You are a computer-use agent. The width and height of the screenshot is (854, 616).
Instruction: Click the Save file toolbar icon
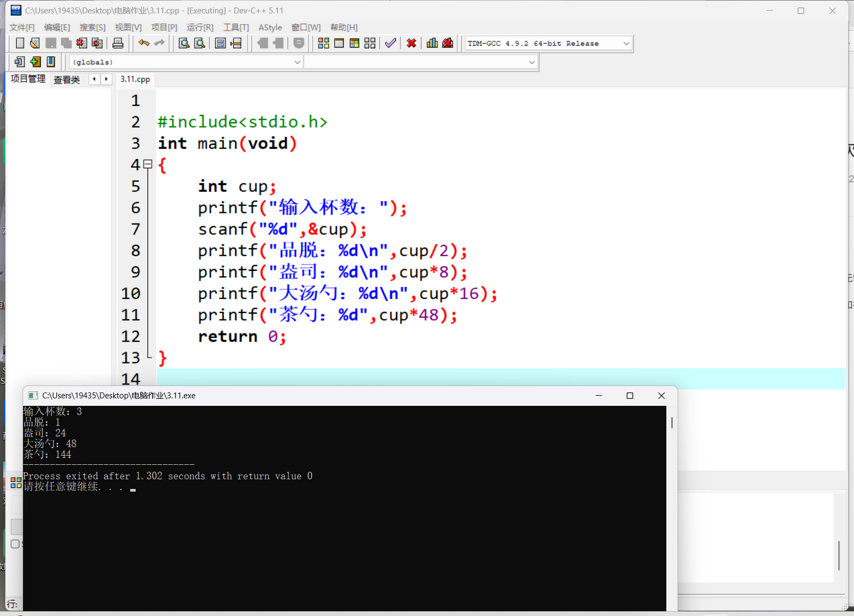(51, 43)
